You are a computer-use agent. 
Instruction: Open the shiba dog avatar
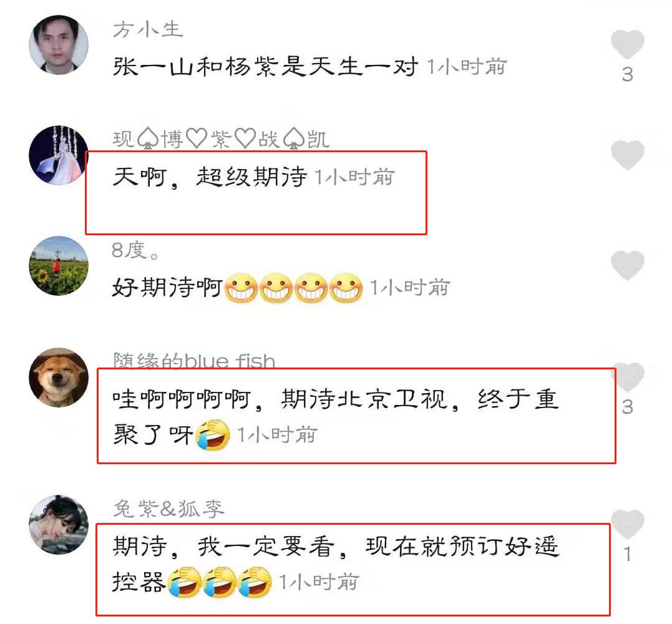[x=59, y=377]
